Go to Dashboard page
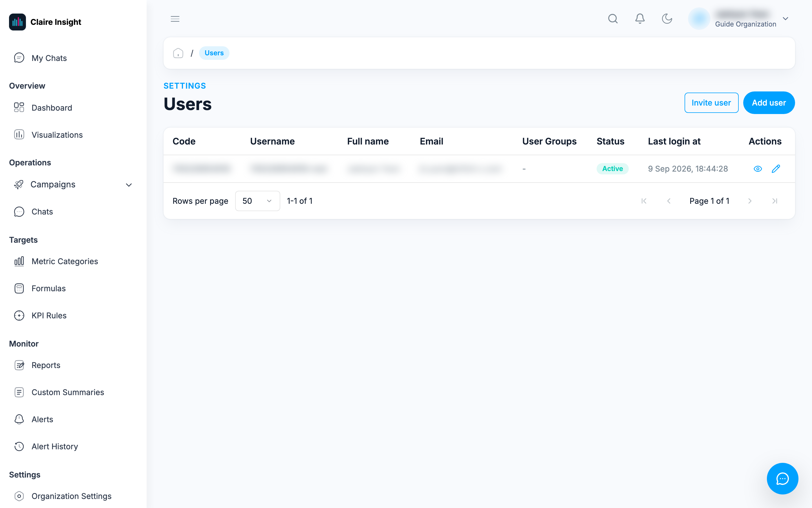Viewport: 812px width, 508px height. pyautogui.click(x=52, y=108)
